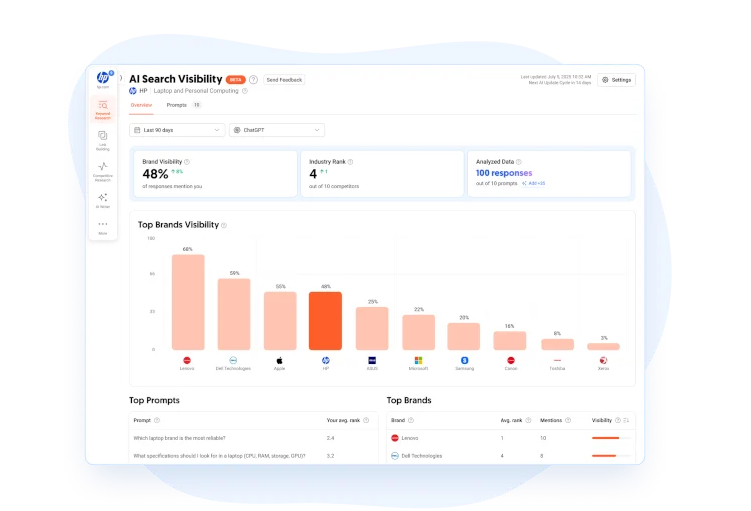Click the Toshiba logo under the chart
Viewport: 751px width, 511px height.
[557, 360]
